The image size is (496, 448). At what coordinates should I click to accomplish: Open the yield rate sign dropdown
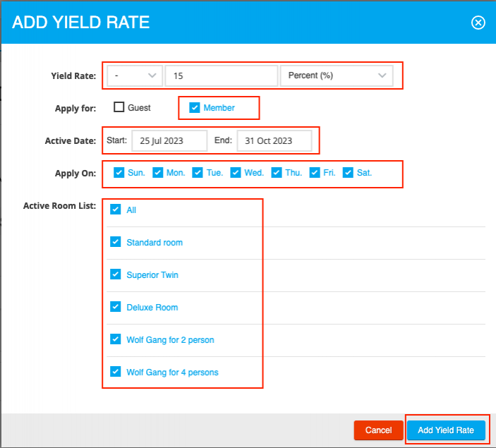click(x=134, y=76)
